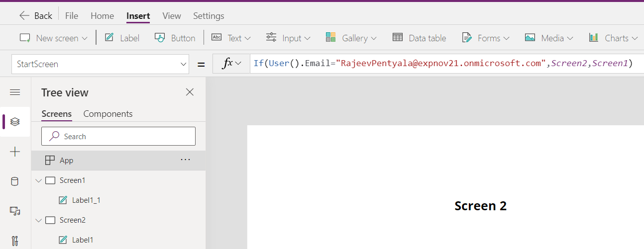This screenshot has width=644, height=249.
Task: Open the hamburger menu in left rail
Action: (x=15, y=92)
